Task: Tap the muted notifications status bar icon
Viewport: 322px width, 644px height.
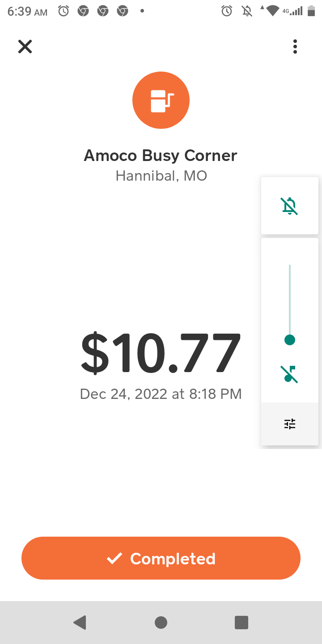Action: point(247,11)
